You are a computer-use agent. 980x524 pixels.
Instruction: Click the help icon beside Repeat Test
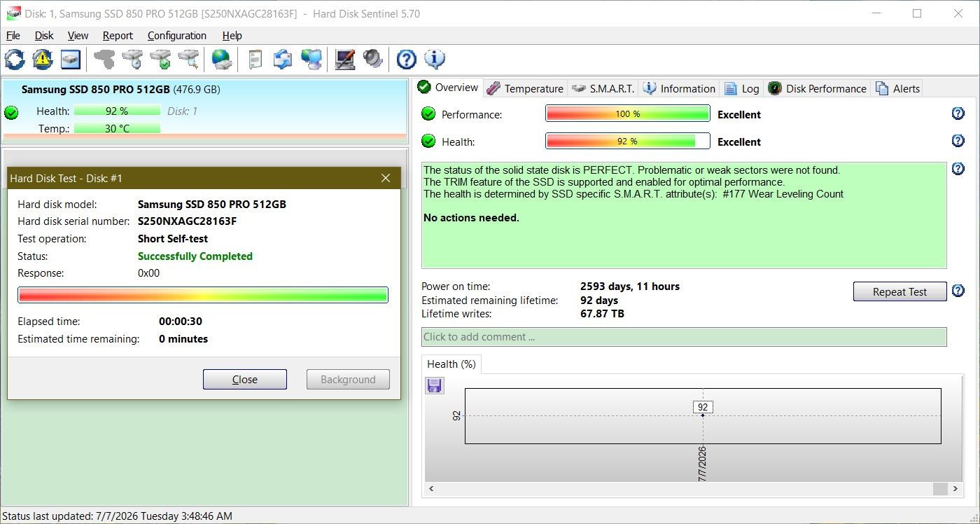click(x=958, y=291)
